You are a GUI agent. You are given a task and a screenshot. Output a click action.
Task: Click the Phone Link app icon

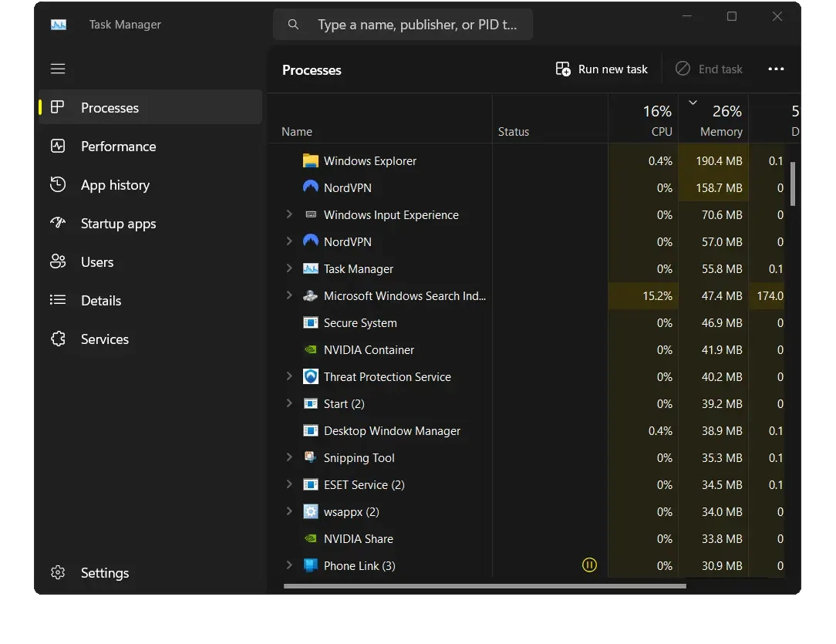(x=310, y=565)
